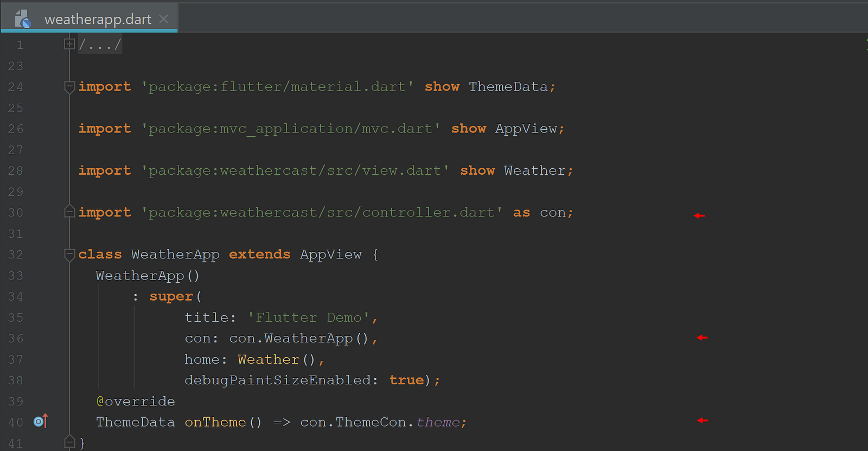Click AppView after extends on line 32
The height and width of the screenshot is (451, 868).
[330, 255]
